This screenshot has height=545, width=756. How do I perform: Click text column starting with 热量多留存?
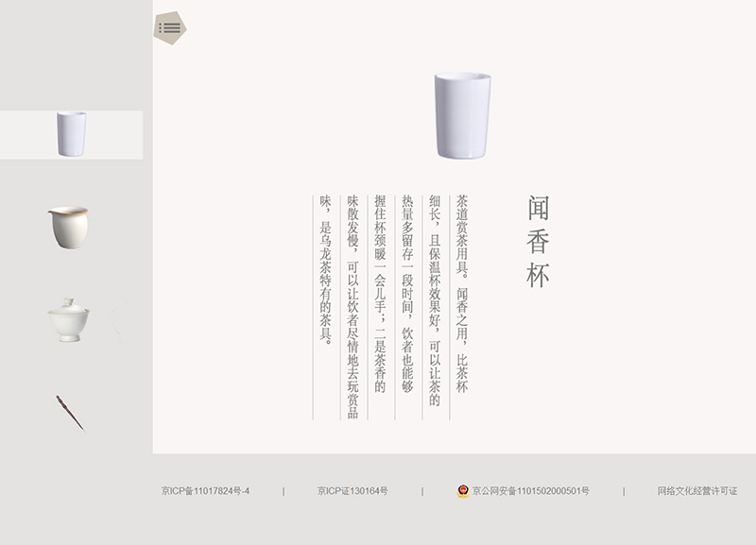[x=407, y=293]
